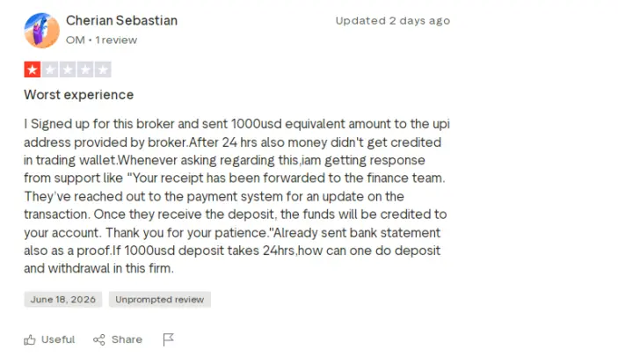This screenshot has height=364, width=618.
Task: Select the fourth grey rating star
Action: (x=85, y=69)
